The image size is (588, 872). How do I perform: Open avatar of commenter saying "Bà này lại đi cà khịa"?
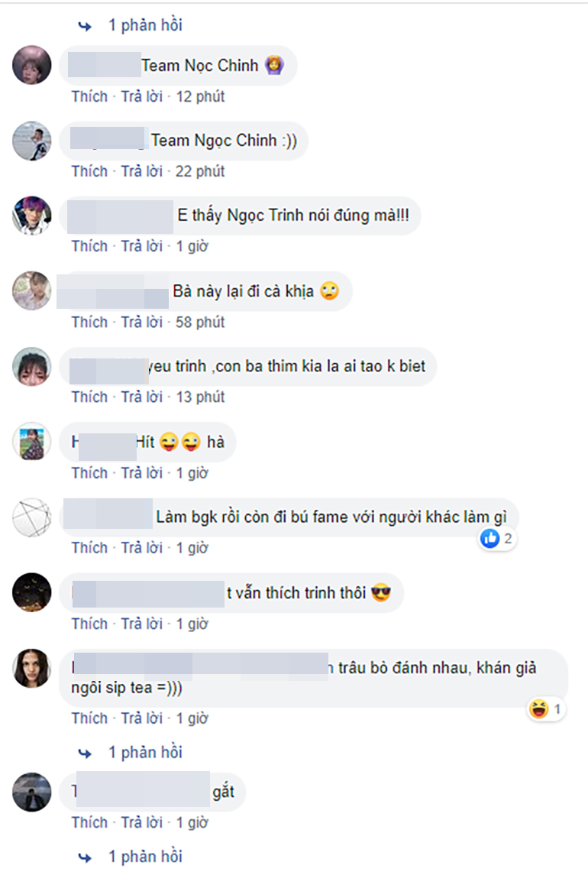(31, 291)
